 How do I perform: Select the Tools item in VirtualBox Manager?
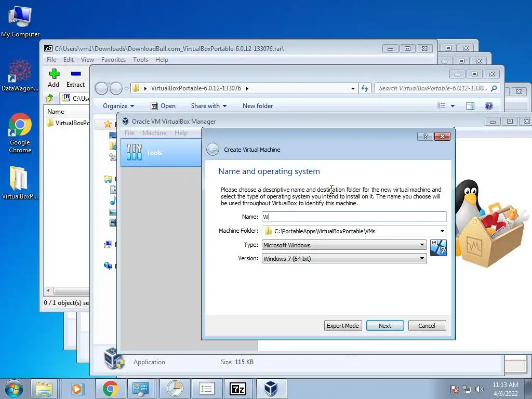pos(161,152)
